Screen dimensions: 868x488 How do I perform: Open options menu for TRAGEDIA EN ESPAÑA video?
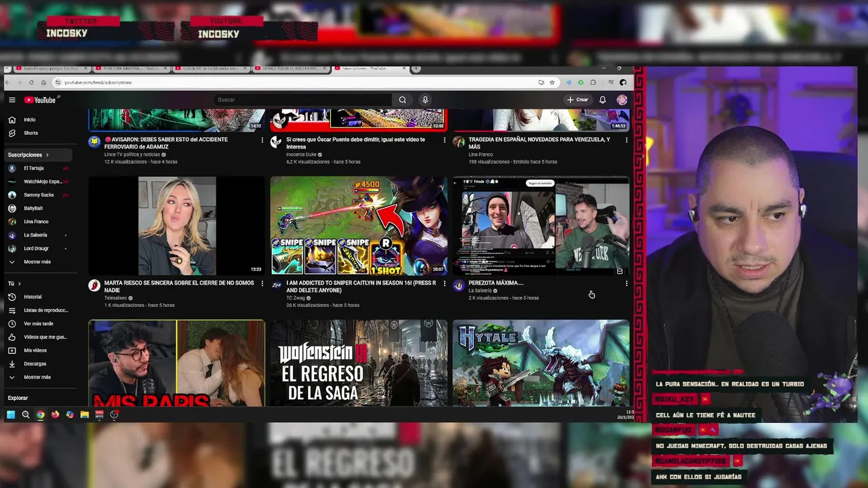coord(626,140)
